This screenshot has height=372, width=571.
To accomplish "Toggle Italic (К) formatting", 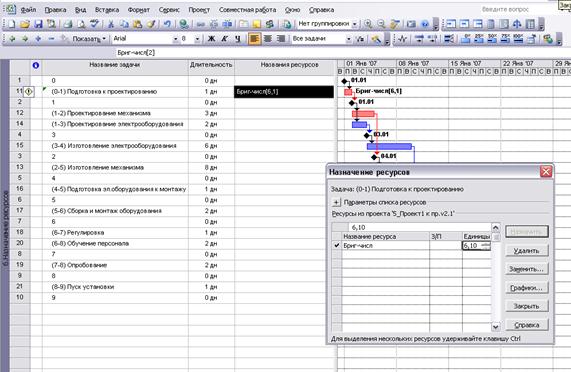I will pyautogui.click(x=224, y=39).
